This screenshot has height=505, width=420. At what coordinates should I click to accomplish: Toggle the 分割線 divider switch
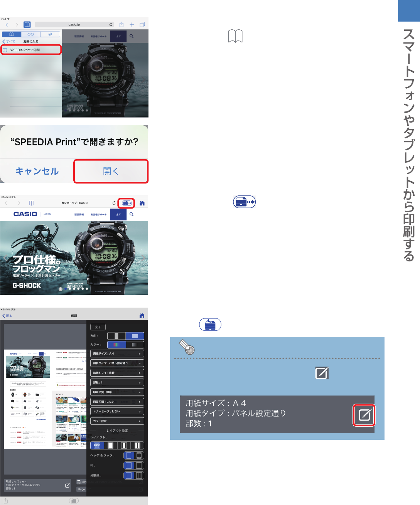click(134, 475)
